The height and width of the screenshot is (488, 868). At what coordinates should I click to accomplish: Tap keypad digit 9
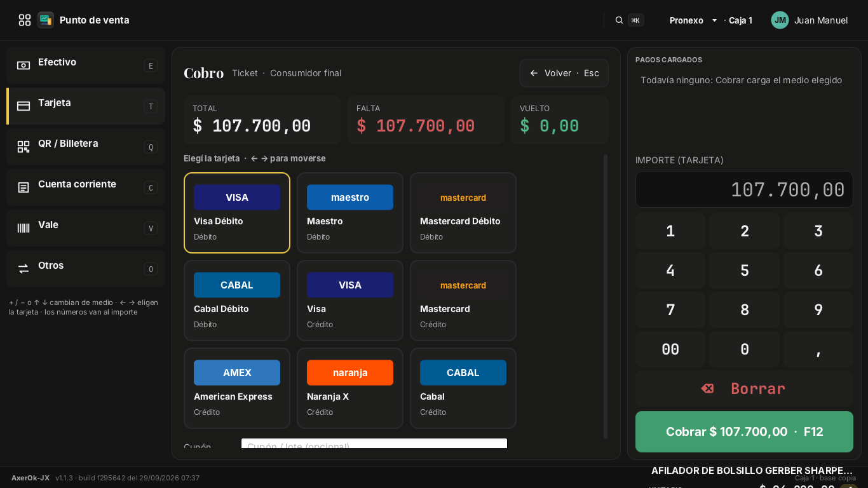click(x=818, y=310)
